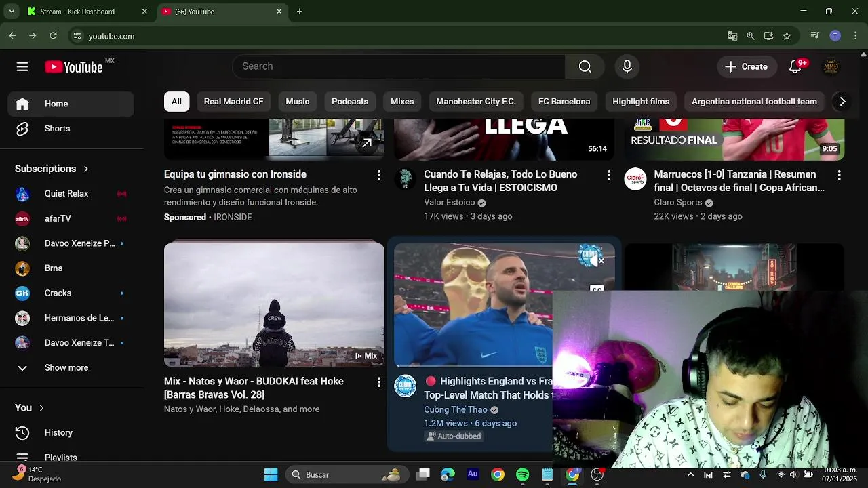View site information icon next to URL
This screenshot has height=488, width=868.
pos(77,36)
